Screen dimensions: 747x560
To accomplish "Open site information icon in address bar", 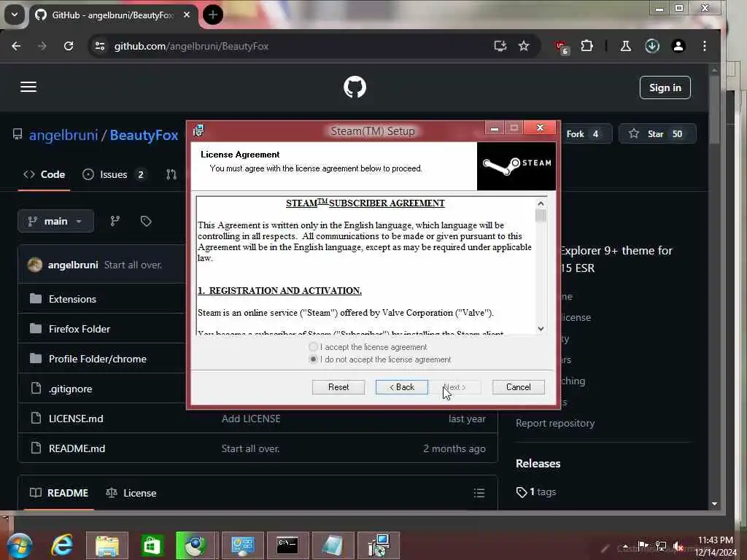I will click(x=99, y=46).
